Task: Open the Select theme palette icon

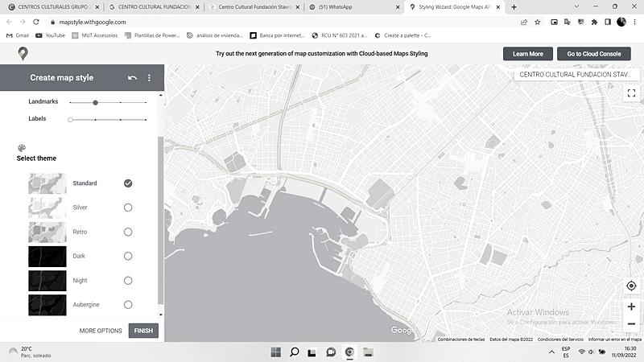Action: [22, 148]
